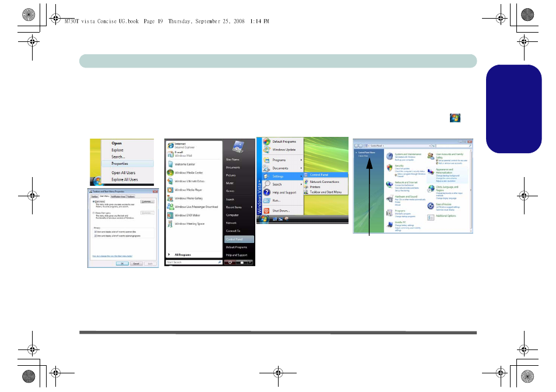The height and width of the screenshot is (392, 556).
Task: Expand Programs submenu in classic menu
Action: point(301,160)
